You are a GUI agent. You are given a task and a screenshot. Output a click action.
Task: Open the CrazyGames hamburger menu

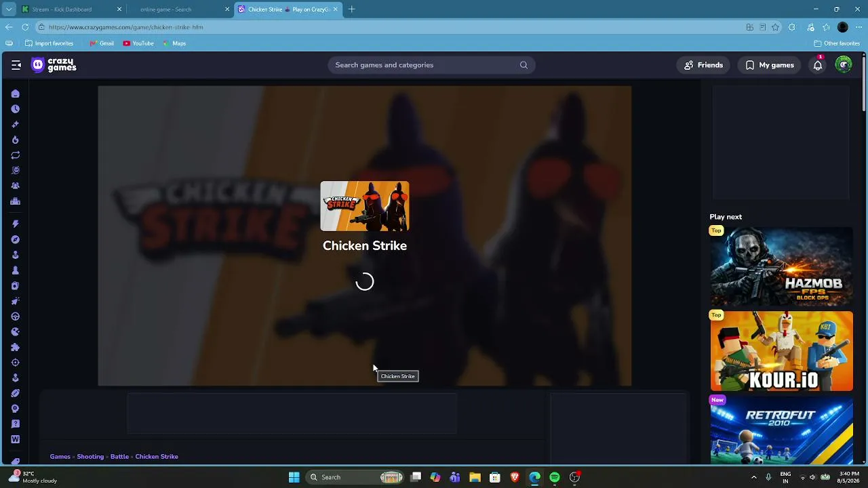(16, 65)
